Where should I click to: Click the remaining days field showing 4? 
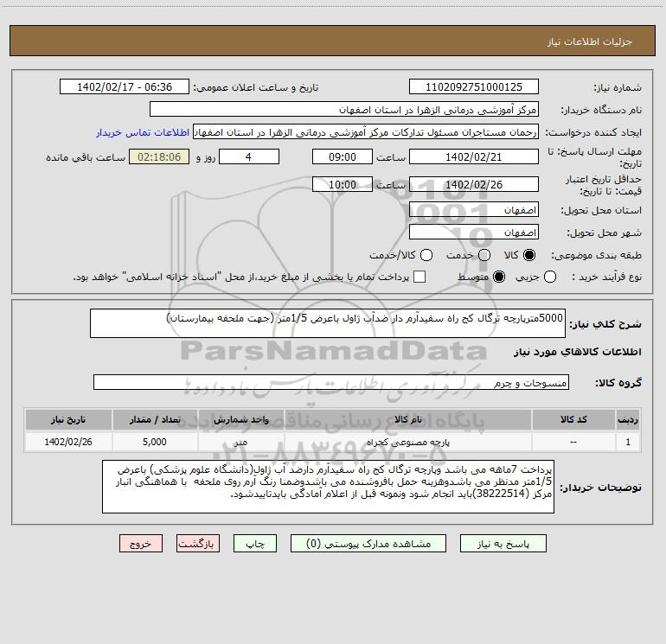pos(249,157)
